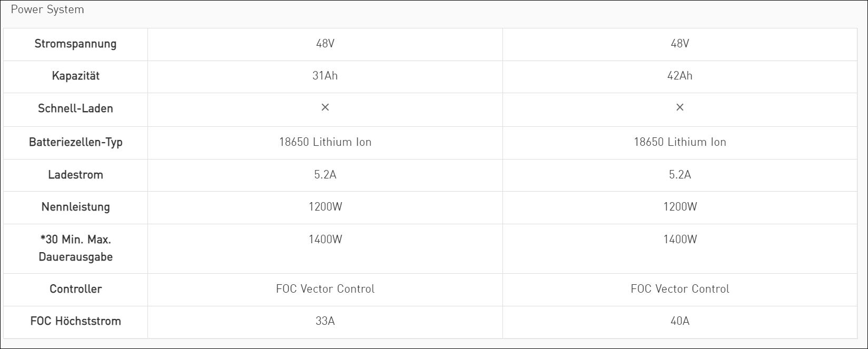Click the X mark in the right Schnell-Laden cell
The height and width of the screenshot is (349, 868).
coord(679,107)
